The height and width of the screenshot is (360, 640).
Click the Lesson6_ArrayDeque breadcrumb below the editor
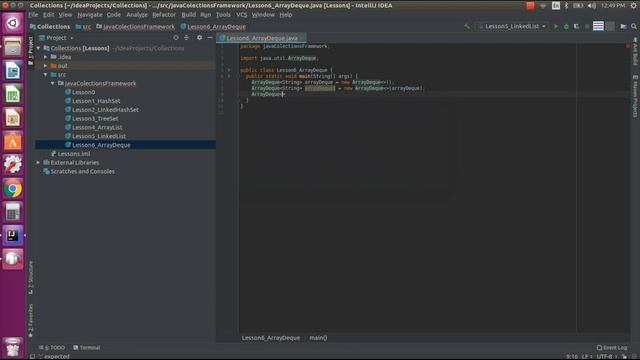coord(271,338)
